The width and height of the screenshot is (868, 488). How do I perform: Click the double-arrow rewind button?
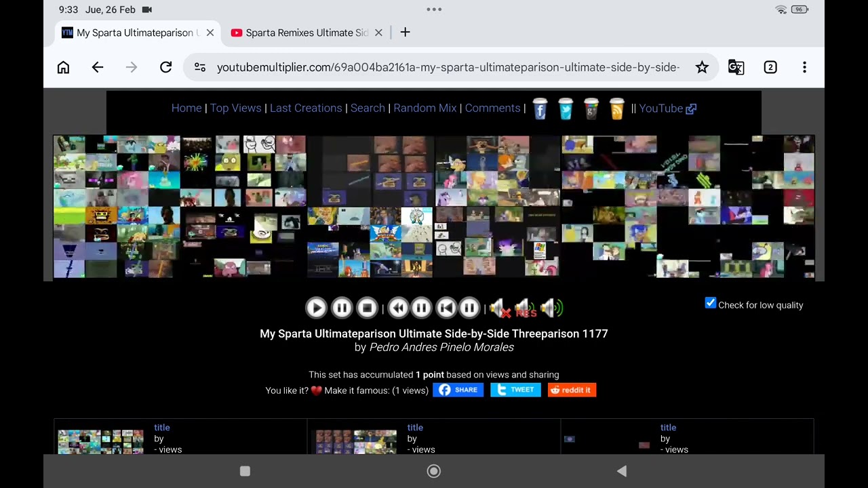[398, 308]
